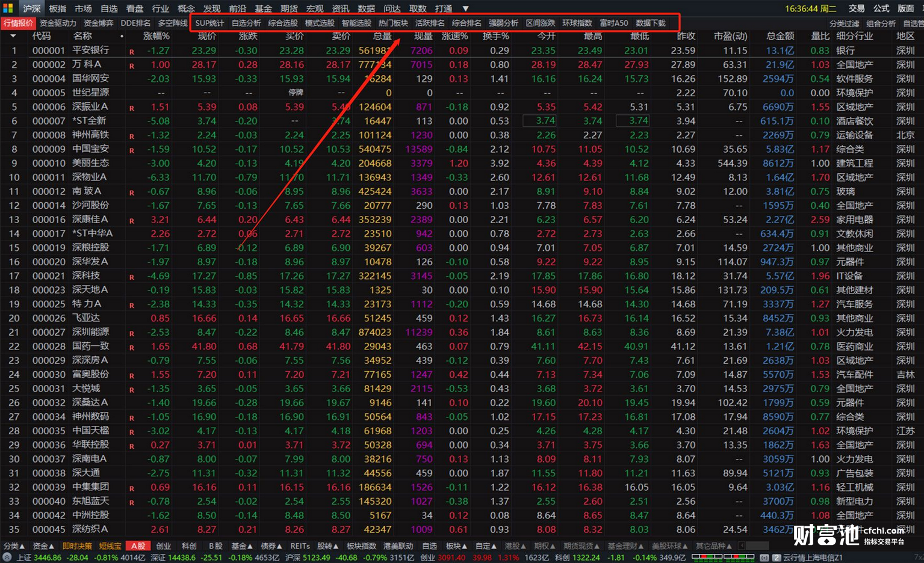
Task: Click the R marker beside 国药一致
Action: 132,348
